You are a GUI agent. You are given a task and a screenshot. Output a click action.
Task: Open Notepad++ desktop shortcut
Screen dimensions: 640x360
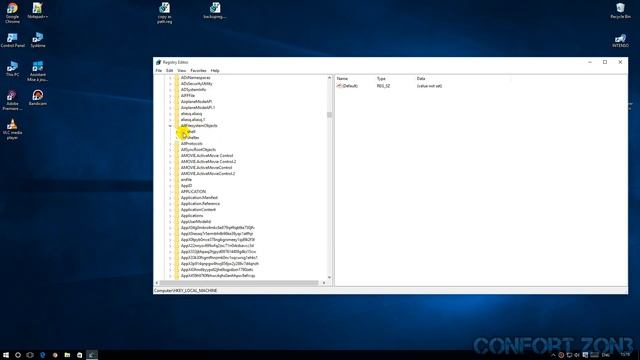[x=38, y=11]
